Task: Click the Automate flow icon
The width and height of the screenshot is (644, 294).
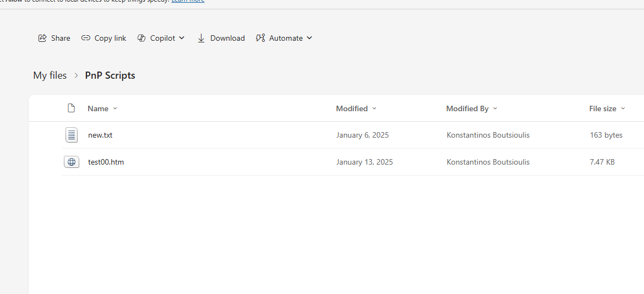Action: [x=260, y=38]
